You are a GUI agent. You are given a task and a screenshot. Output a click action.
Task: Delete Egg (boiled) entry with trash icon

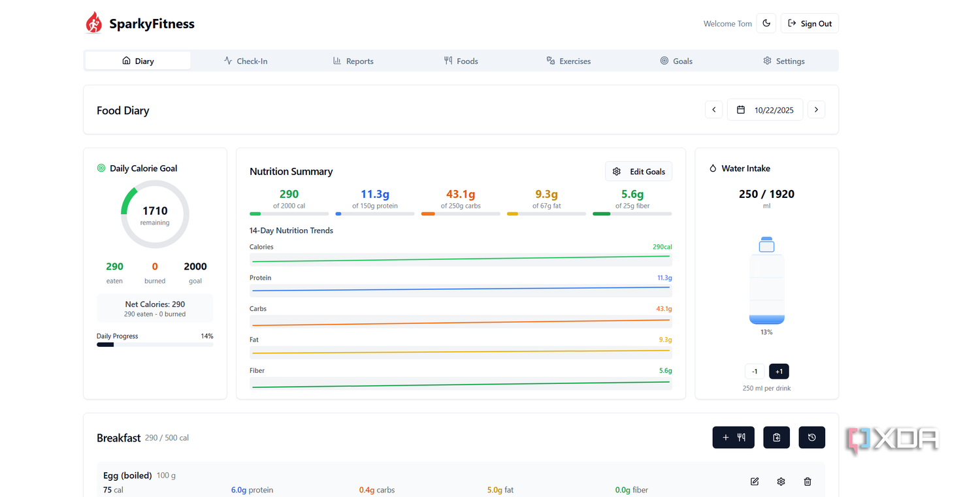(808, 482)
